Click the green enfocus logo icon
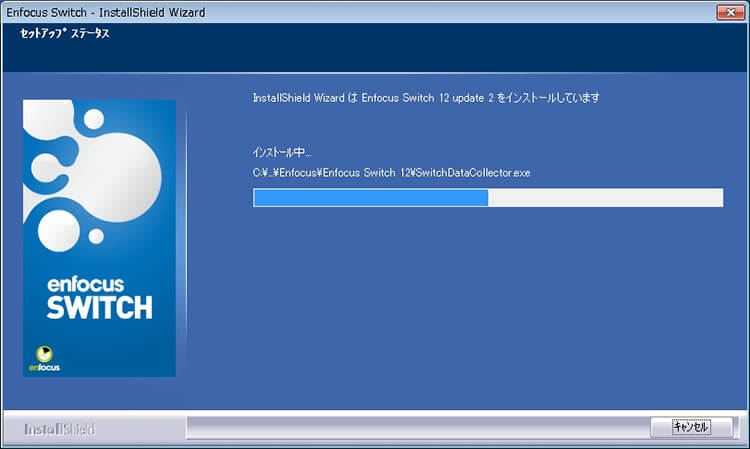Image resolution: width=750 pixels, height=449 pixels. click(x=44, y=354)
